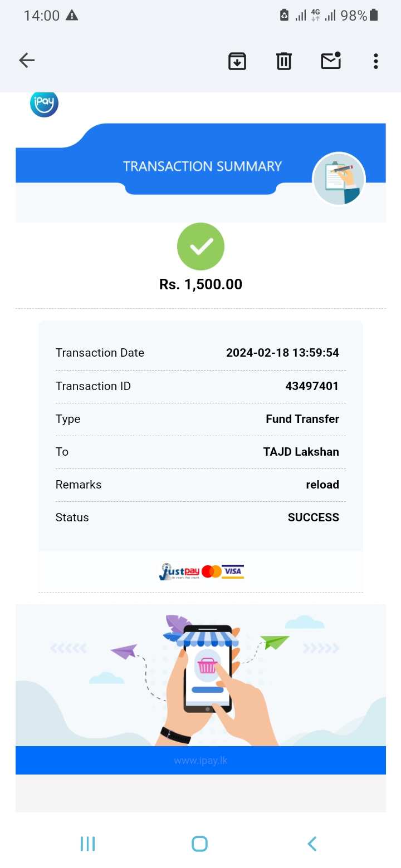Delete the email with the trash icon
The image size is (401, 868).
(284, 61)
